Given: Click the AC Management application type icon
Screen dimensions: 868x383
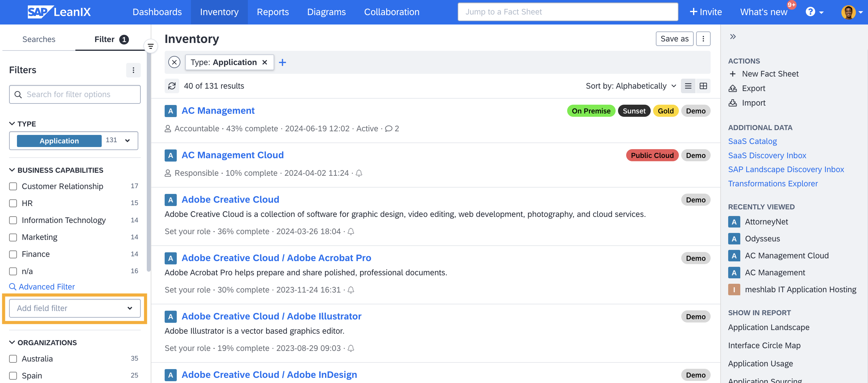Looking at the screenshot, I should coord(171,111).
